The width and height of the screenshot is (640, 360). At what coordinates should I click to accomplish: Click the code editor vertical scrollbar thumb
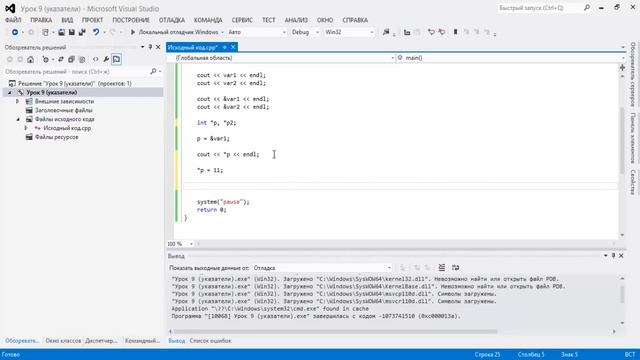pos(622,140)
